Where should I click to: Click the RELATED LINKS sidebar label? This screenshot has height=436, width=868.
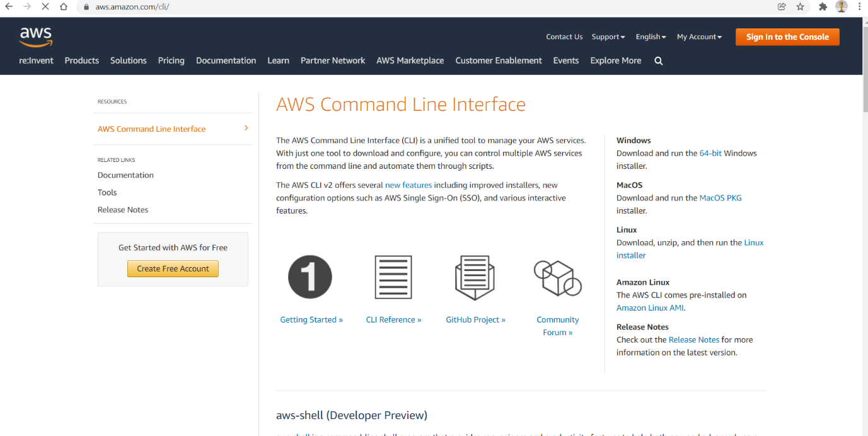[x=117, y=160]
